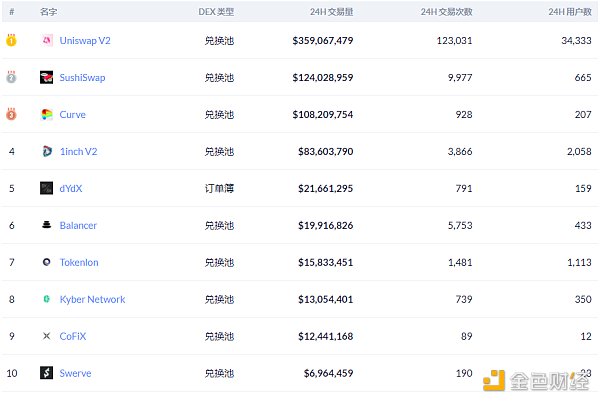Click the transaction count 3,866
This screenshot has width=600, height=402.
point(460,151)
